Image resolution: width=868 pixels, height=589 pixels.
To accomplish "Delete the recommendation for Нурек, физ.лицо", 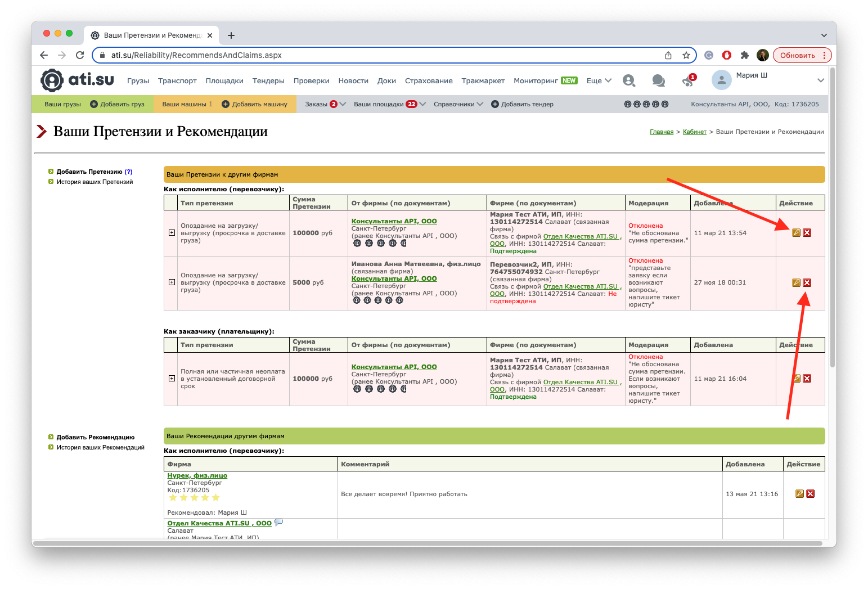I will pos(811,494).
